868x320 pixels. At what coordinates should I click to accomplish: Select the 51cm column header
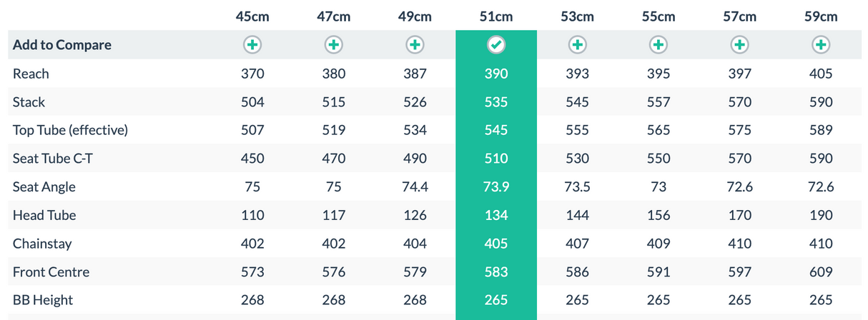tap(496, 16)
